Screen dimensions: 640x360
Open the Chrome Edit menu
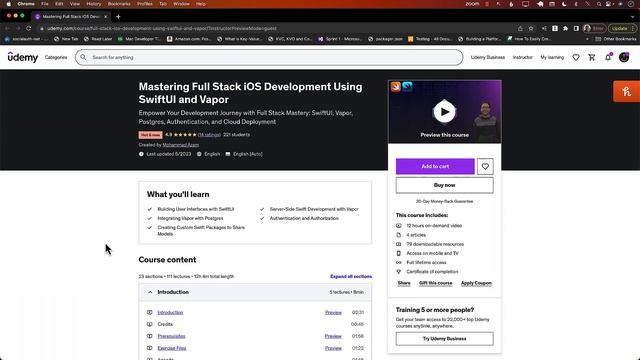[59, 4]
